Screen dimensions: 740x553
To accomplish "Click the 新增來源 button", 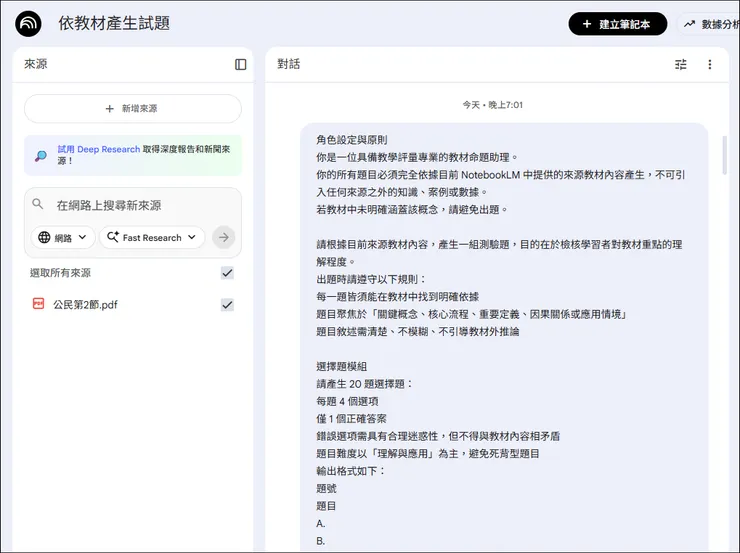I will [x=133, y=109].
